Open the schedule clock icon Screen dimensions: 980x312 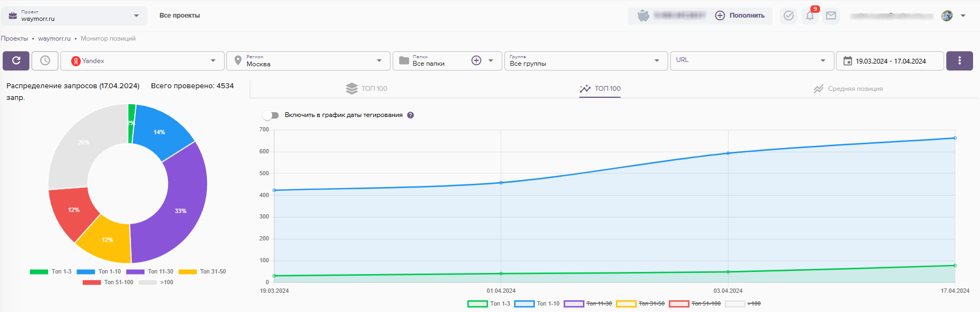coord(45,61)
